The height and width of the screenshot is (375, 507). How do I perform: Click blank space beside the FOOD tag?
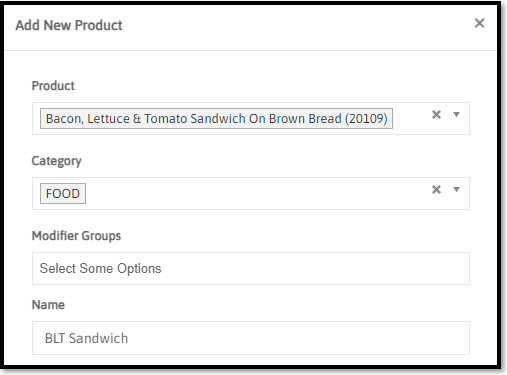257,194
